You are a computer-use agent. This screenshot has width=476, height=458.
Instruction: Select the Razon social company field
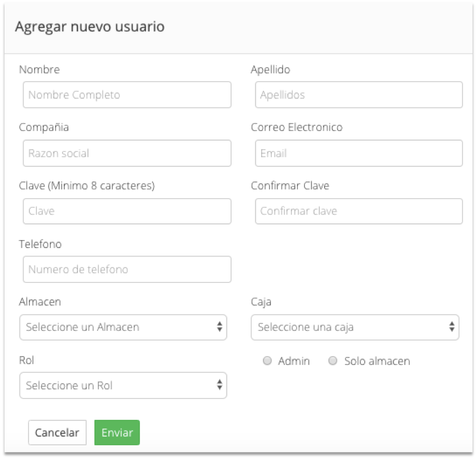(x=127, y=153)
